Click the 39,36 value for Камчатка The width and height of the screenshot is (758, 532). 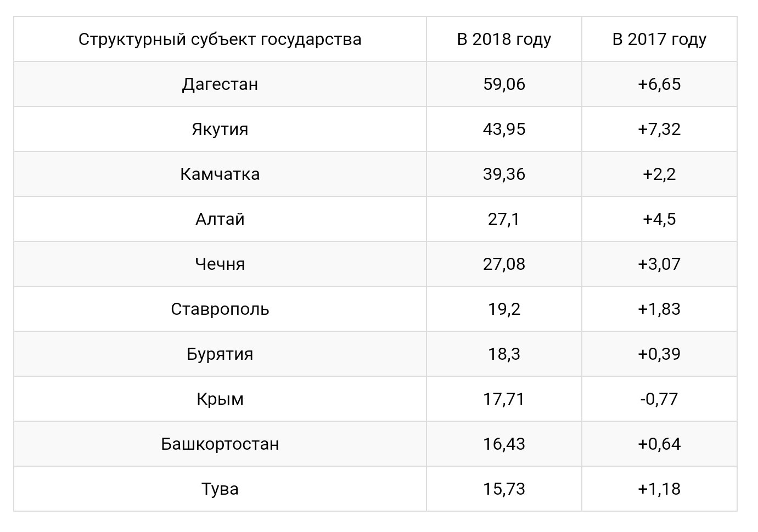click(x=504, y=174)
